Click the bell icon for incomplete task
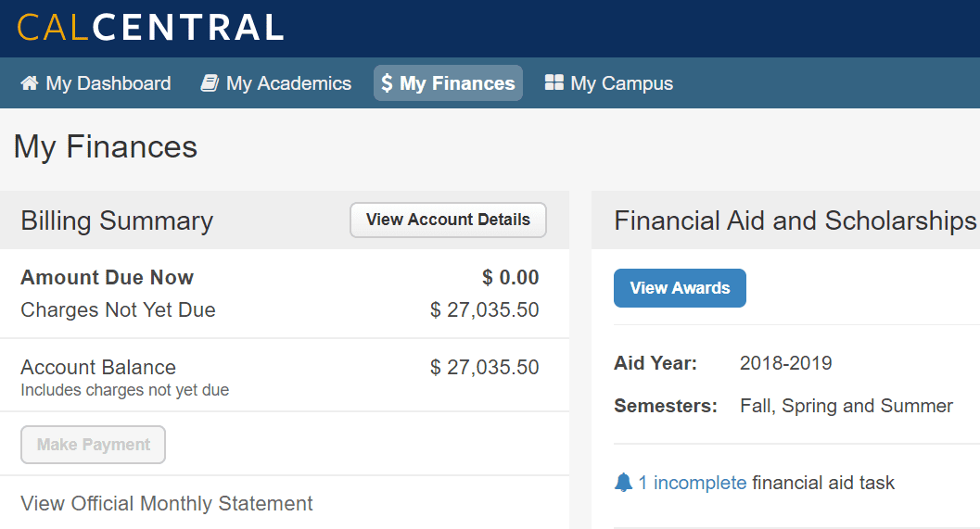Image resolution: width=980 pixels, height=529 pixels. [x=623, y=482]
